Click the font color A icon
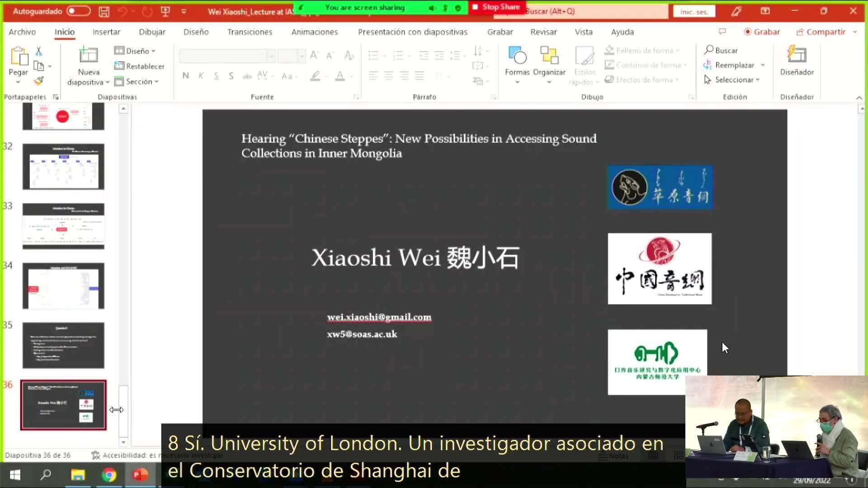Screen dimensions: 868x488 point(340,76)
